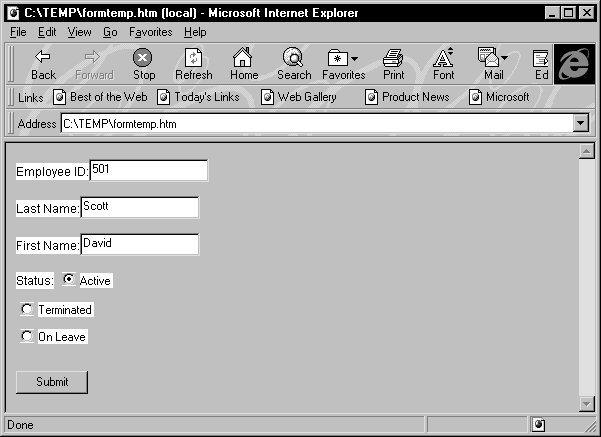Choose the Terminated radio button
The width and height of the screenshot is (601, 437).
tap(27, 309)
